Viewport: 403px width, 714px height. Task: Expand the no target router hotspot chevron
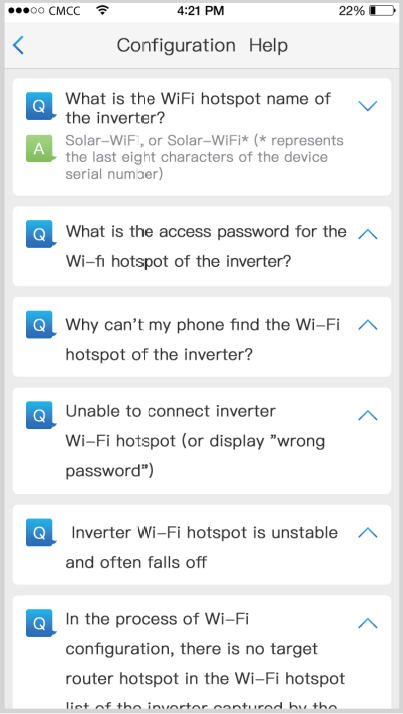point(368,623)
